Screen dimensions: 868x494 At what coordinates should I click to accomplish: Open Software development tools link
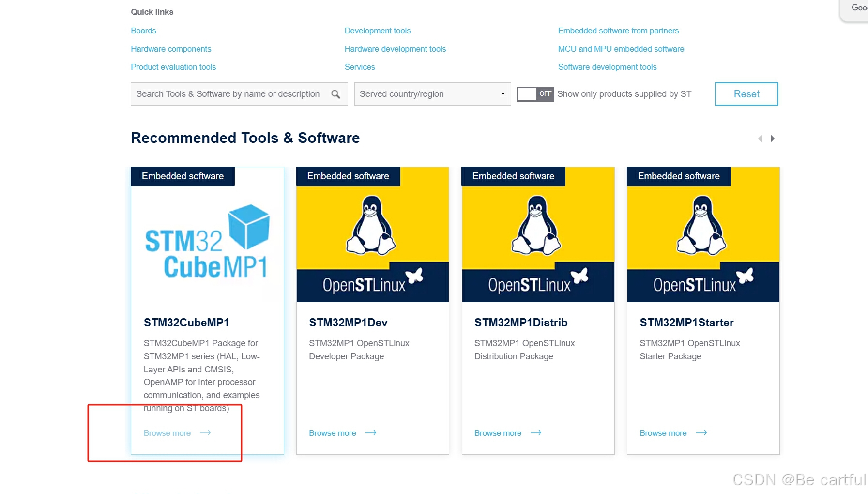pyautogui.click(x=607, y=67)
